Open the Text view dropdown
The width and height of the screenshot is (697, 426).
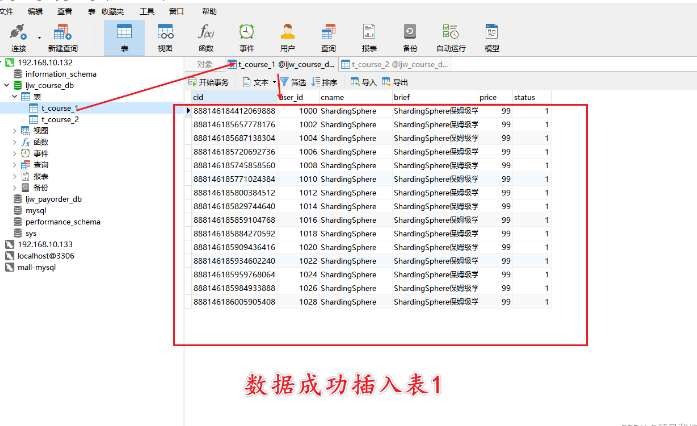(x=260, y=82)
